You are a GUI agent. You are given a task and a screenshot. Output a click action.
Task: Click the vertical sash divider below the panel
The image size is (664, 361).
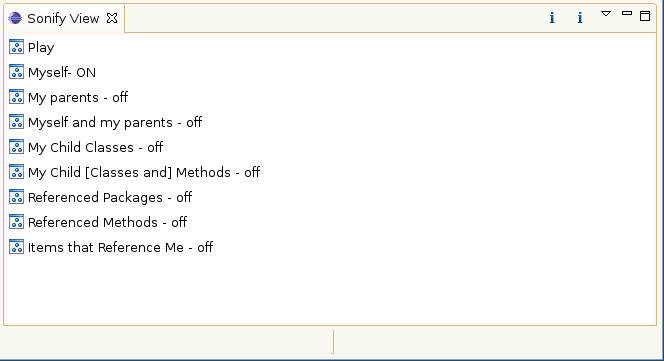(333, 342)
